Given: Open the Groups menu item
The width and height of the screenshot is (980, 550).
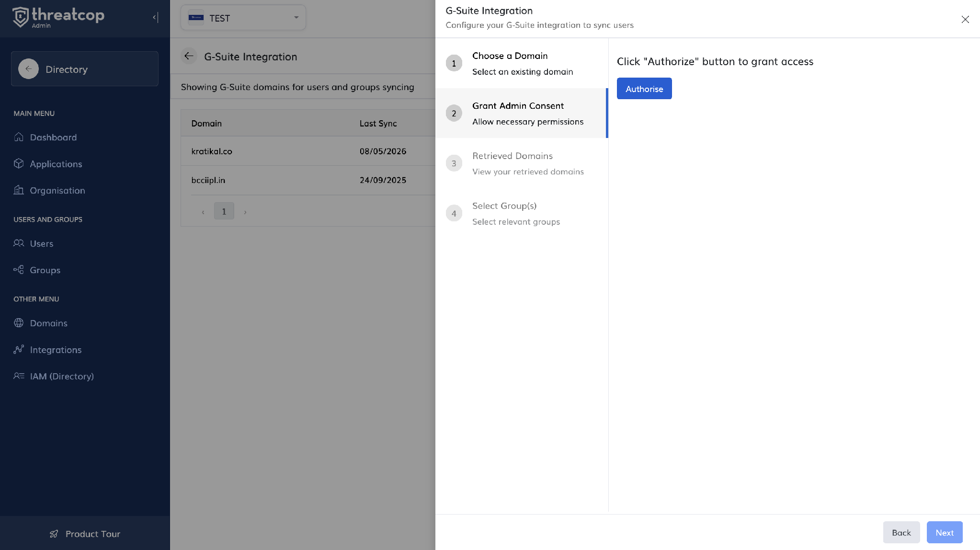Looking at the screenshot, I should click(45, 270).
